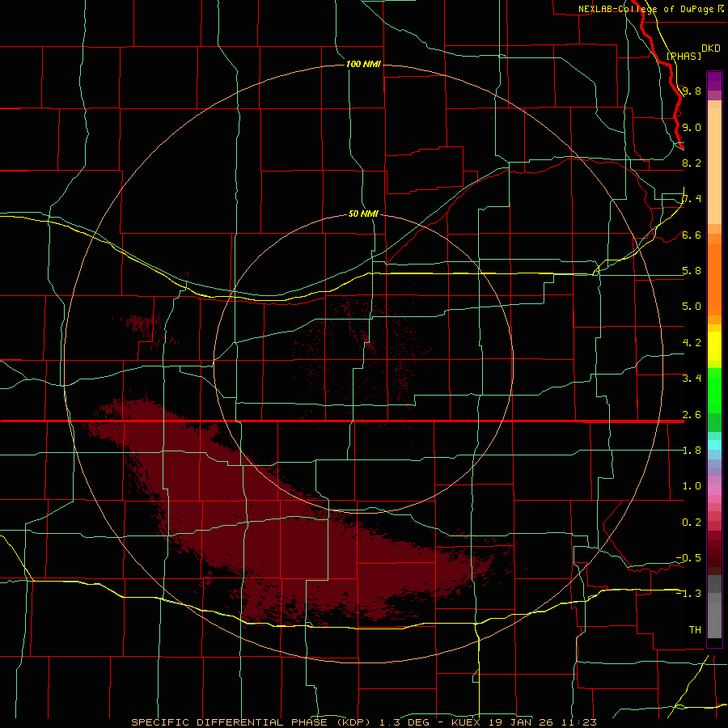Click the 5.8 value on the color scale

point(692,271)
